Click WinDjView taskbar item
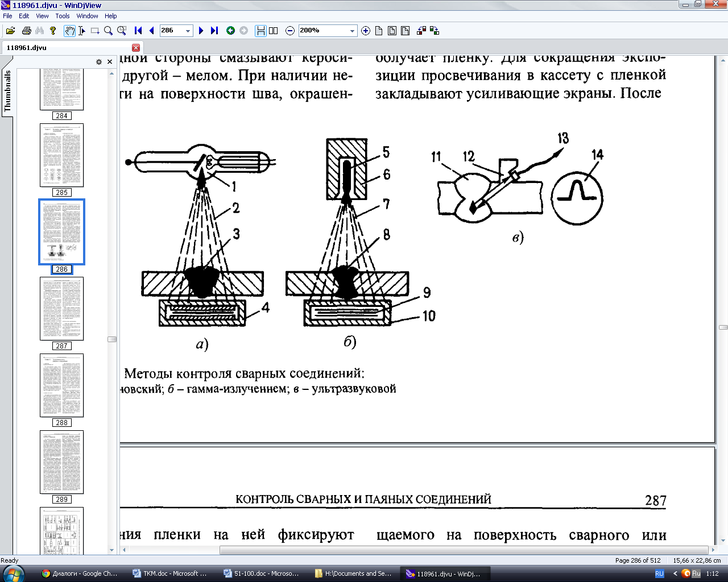The height and width of the screenshot is (582, 728). tap(444, 574)
